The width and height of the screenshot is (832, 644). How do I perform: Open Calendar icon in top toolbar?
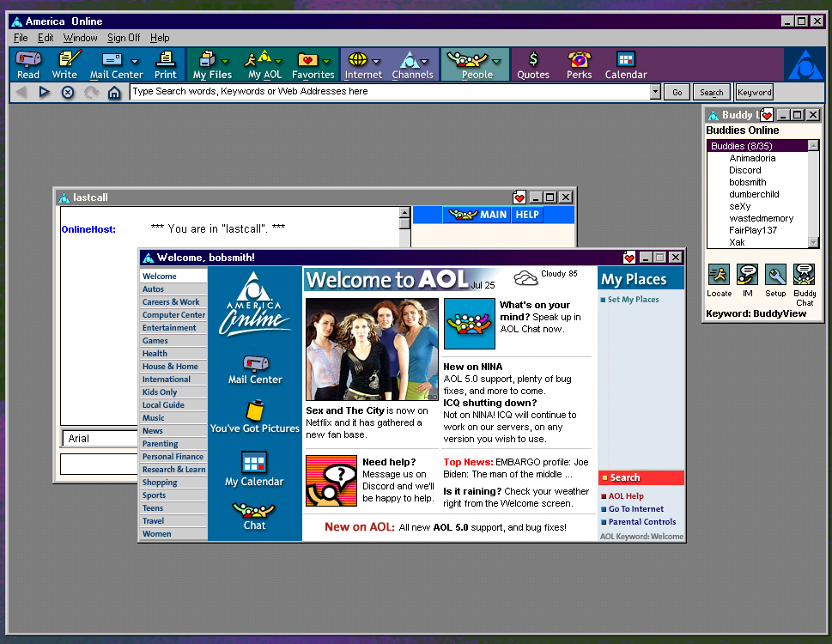626,64
